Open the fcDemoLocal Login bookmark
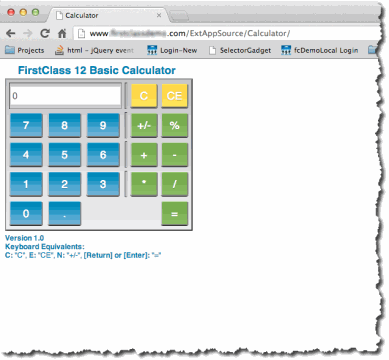The image size is (389, 360). coord(320,50)
